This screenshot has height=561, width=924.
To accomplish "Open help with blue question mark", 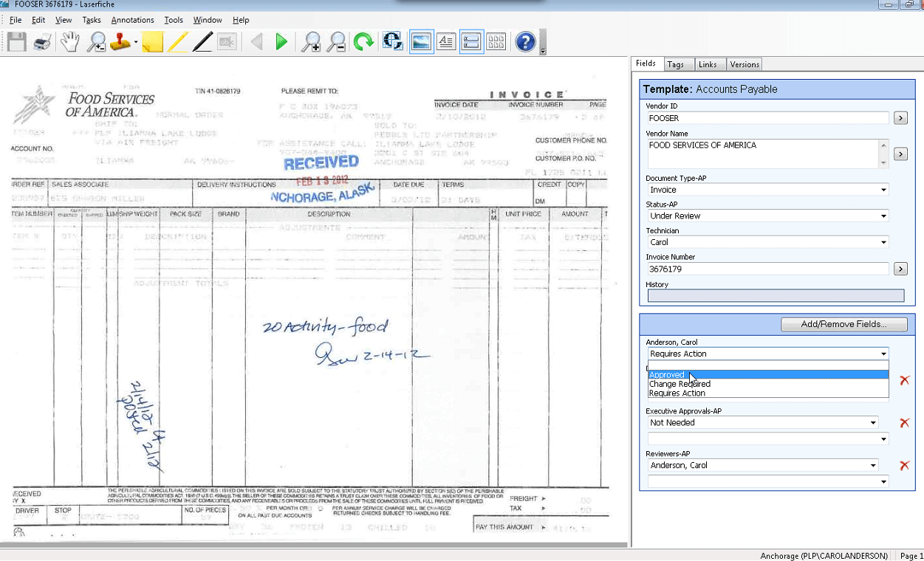I will [x=525, y=42].
